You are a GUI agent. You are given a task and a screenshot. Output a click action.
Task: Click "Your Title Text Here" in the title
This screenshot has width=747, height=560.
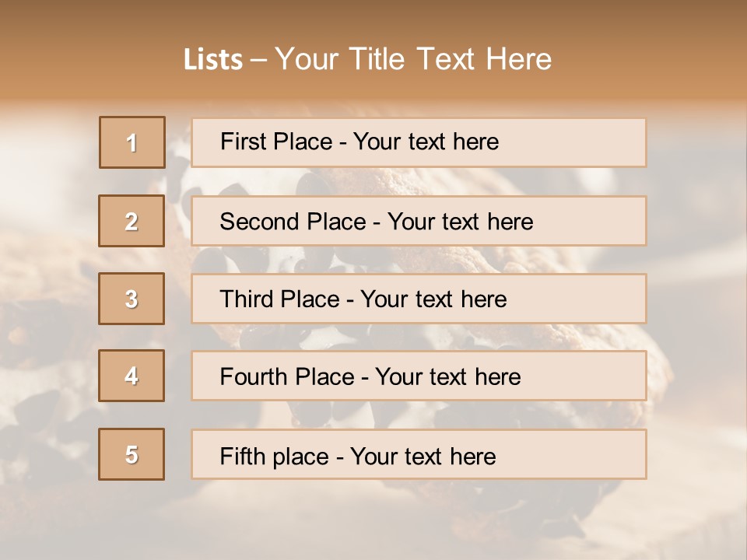click(x=413, y=59)
